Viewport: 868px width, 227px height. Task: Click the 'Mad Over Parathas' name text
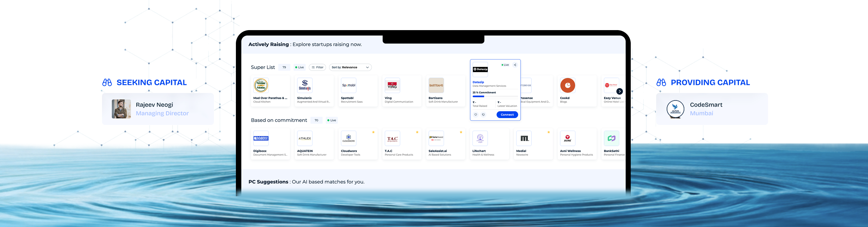tap(270, 98)
